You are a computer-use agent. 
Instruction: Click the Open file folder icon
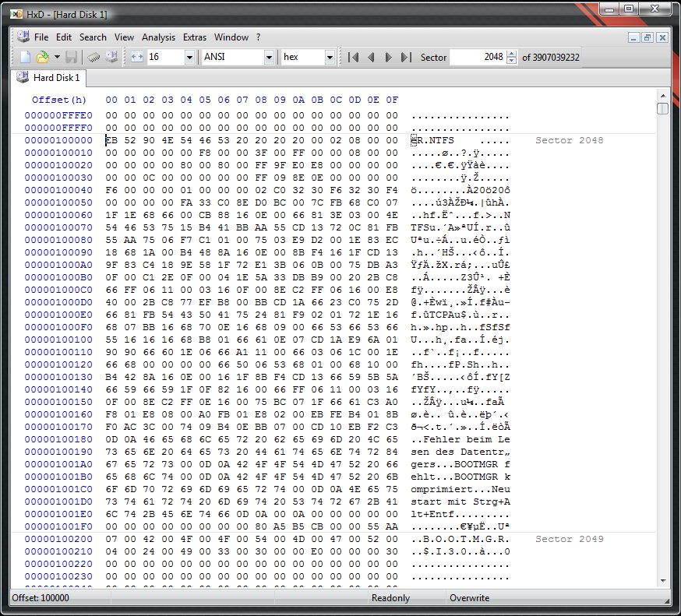(x=43, y=57)
